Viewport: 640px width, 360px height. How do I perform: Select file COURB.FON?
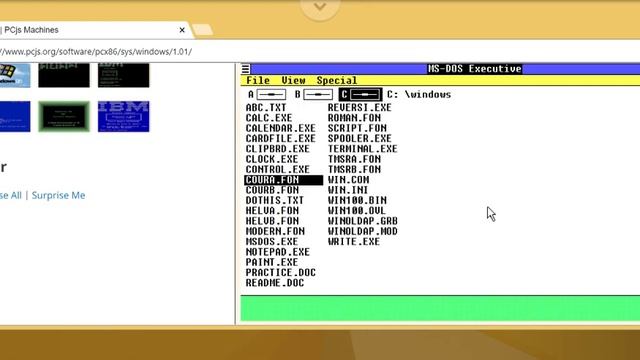tap(272, 190)
